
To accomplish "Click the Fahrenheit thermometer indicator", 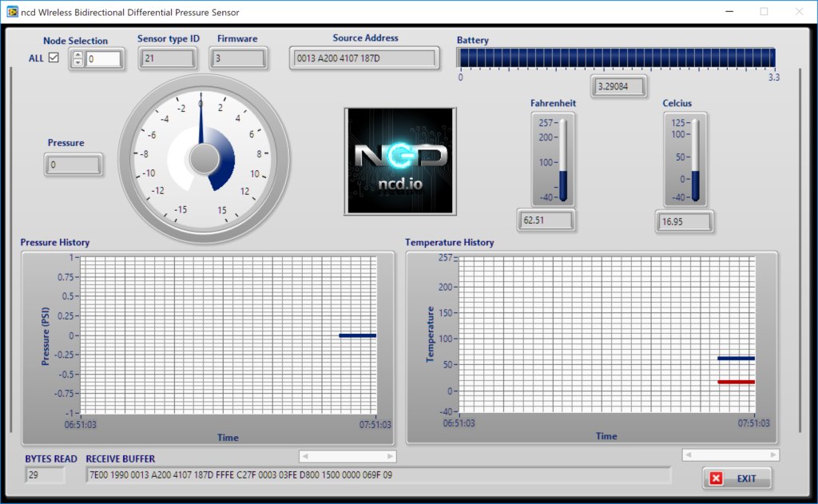I will coord(563,161).
